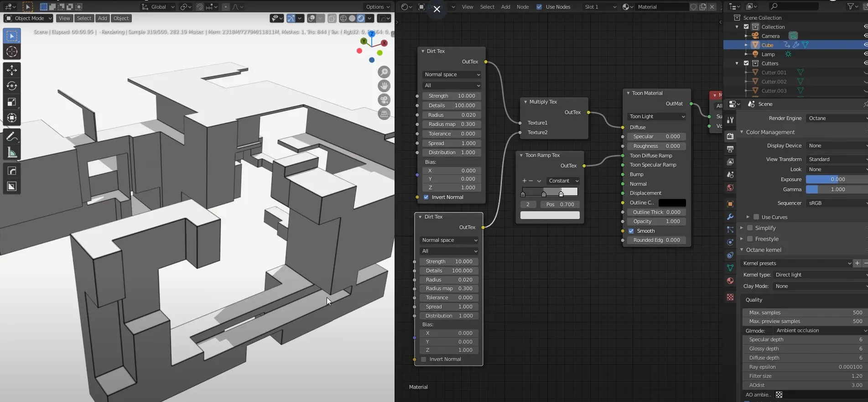The width and height of the screenshot is (868, 402).
Task: Select the Measure ruler tool
Action: tap(12, 153)
